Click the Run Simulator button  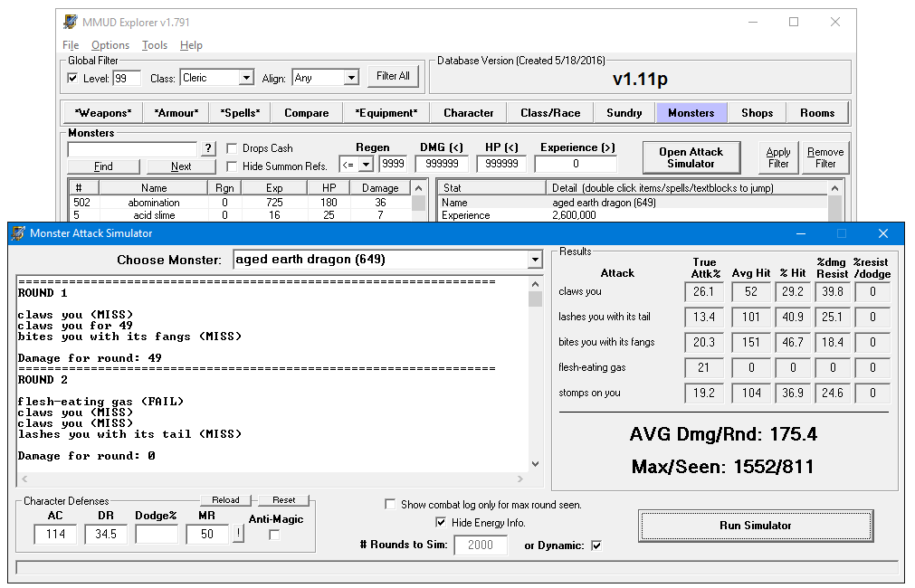click(756, 526)
